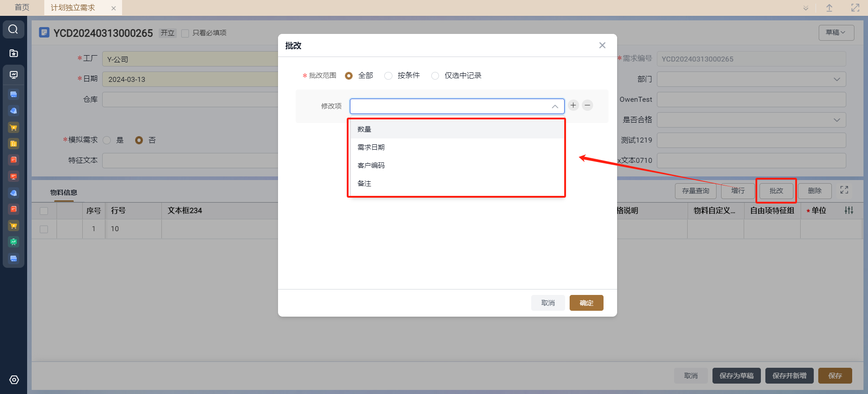Expand the 部门 dropdown

836,79
